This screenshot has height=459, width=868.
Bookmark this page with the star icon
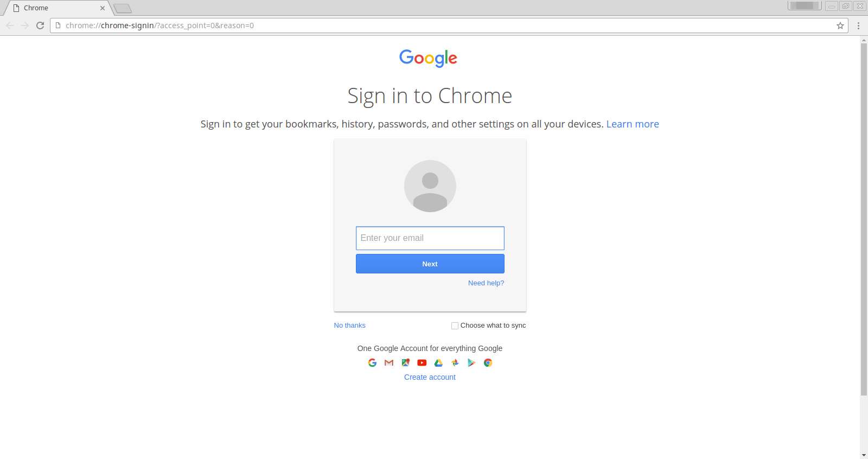click(x=840, y=25)
